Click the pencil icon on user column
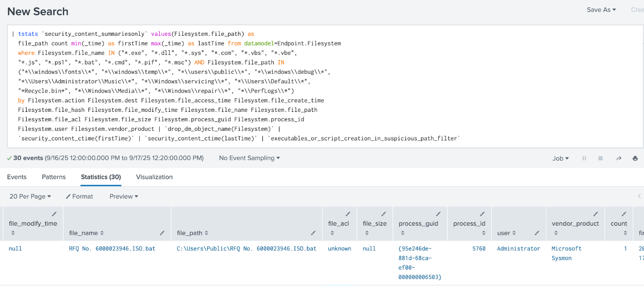This screenshot has width=644, height=286. point(537,233)
